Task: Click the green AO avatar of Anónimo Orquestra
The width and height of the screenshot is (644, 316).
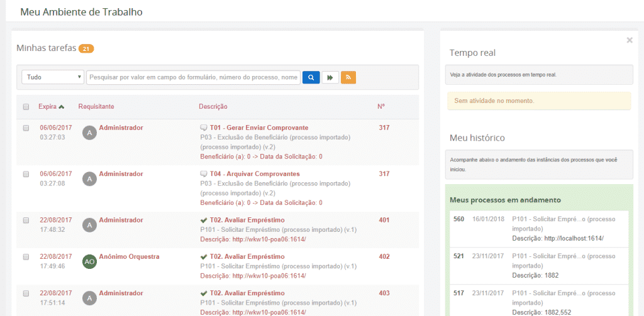Action: (x=89, y=262)
